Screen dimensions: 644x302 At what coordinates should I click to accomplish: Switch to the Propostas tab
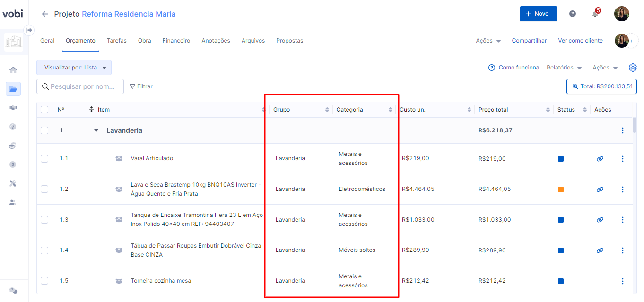(x=290, y=41)
